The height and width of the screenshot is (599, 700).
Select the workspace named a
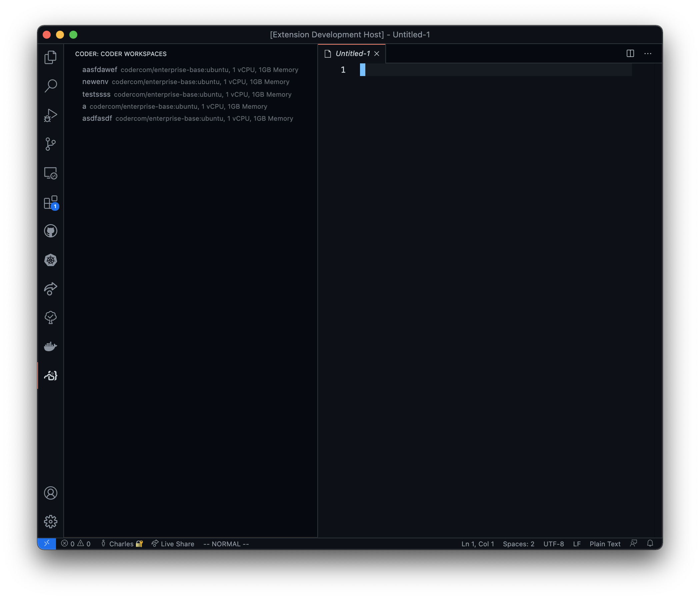tap(190, 106)
